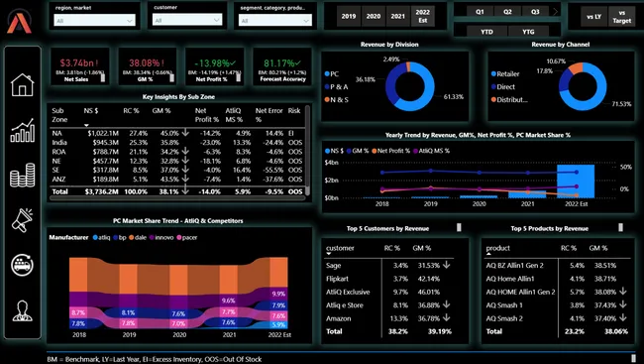The height and width of the screenshot is (364, 644).
Task: Click the dale manufacturer legend
Action: (x=138, y=237)
